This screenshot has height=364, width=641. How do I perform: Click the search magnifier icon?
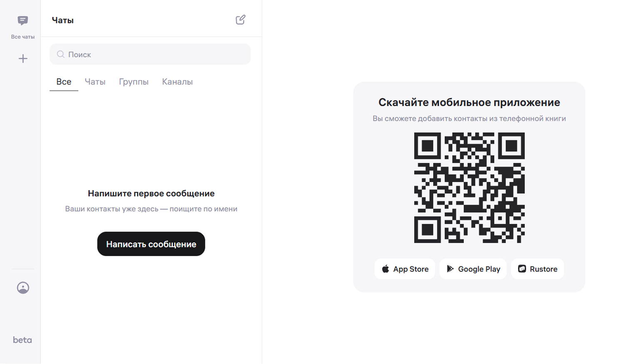point(61,54)
